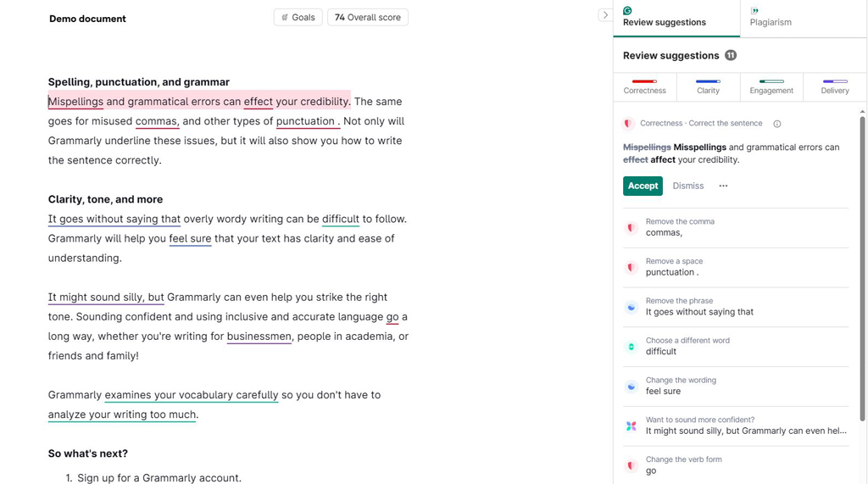Click the blue Clarity progress bar
This screenshot has height=484, width=868.
pyautogui.click(x=708, y=81)
